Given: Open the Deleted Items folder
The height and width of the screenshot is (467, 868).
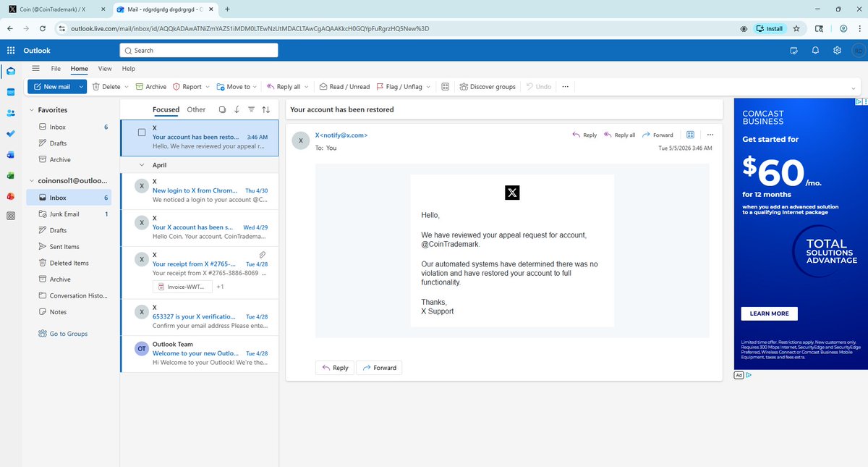Looking at the screenshot, I should pyautogui.click(x=69, y=263).
